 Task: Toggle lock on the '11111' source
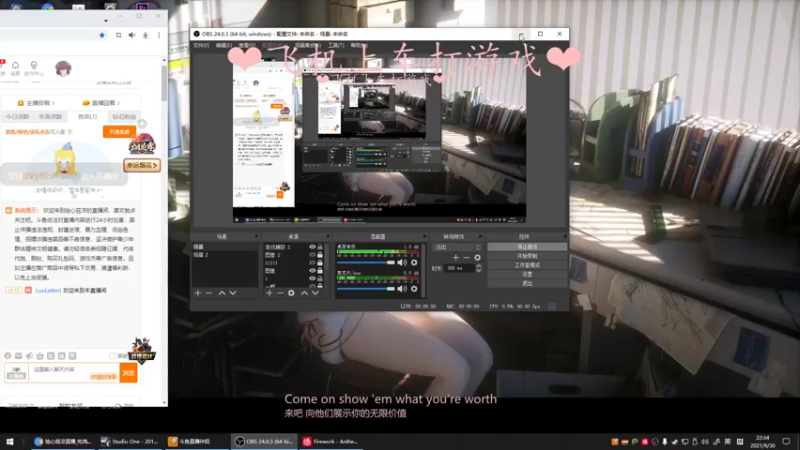[x=320, y=263]
